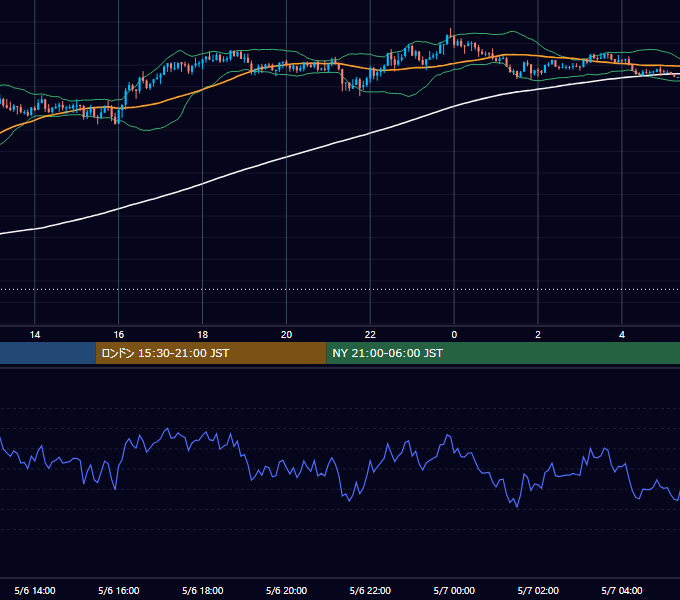Click the 4 hour axis label
680x600 pixels.
(x=622, y=335)
